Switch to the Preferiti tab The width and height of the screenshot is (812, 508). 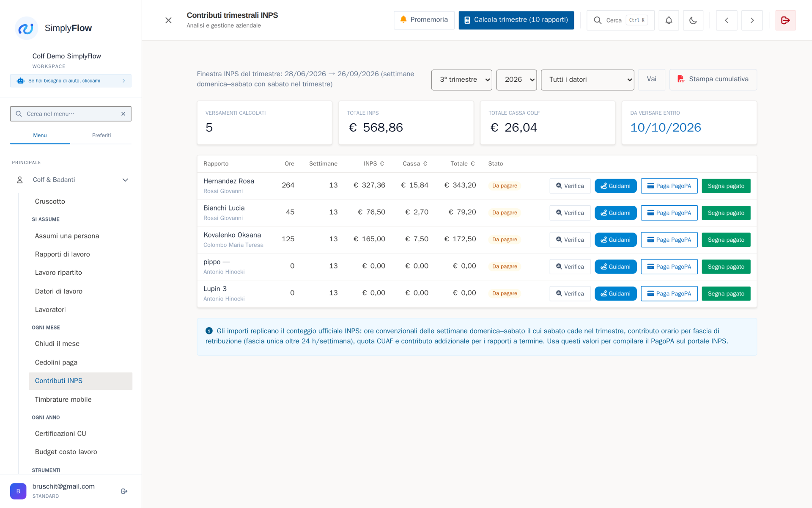[x=101, y=135]
